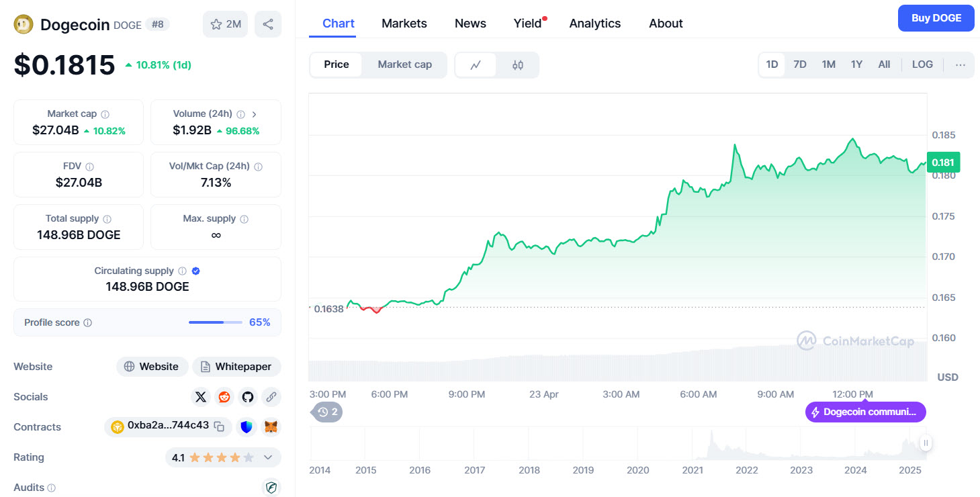Open the Dogecoin Website link
Image resolution: width=980 pixels, height=497 pixels.
[152, 367]
